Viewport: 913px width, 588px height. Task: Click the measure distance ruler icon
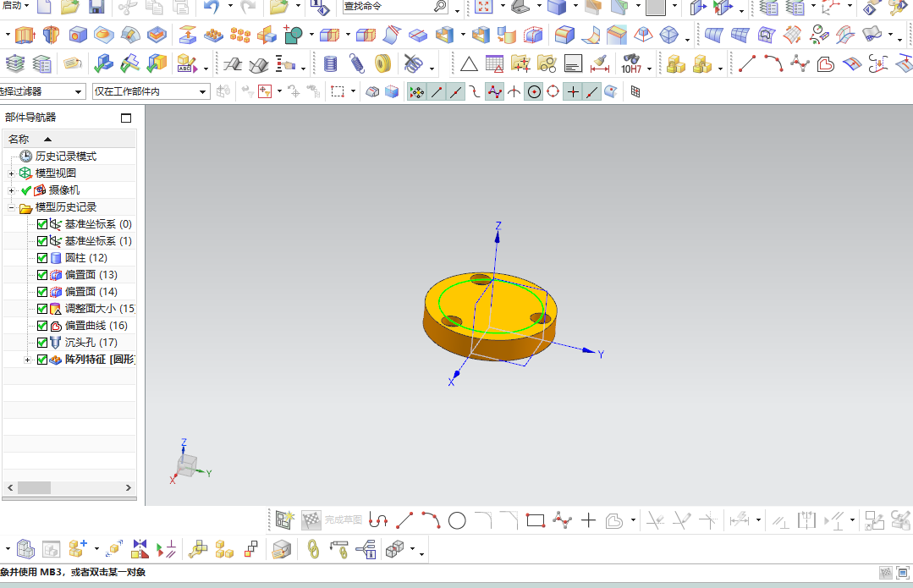coord(599,63)
